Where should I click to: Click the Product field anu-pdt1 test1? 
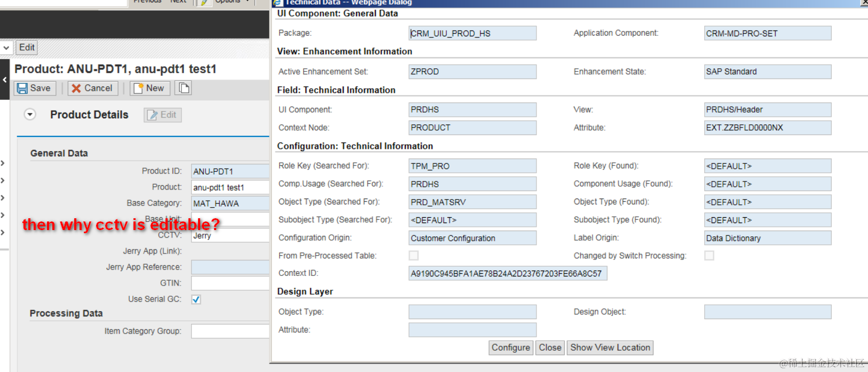(230, 187)
